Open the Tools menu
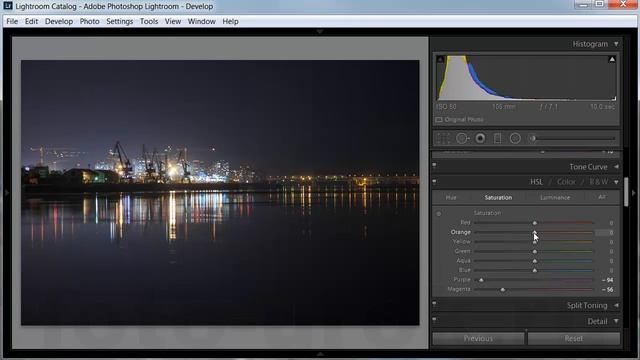640x360 pixels. (x=149, y=21)
